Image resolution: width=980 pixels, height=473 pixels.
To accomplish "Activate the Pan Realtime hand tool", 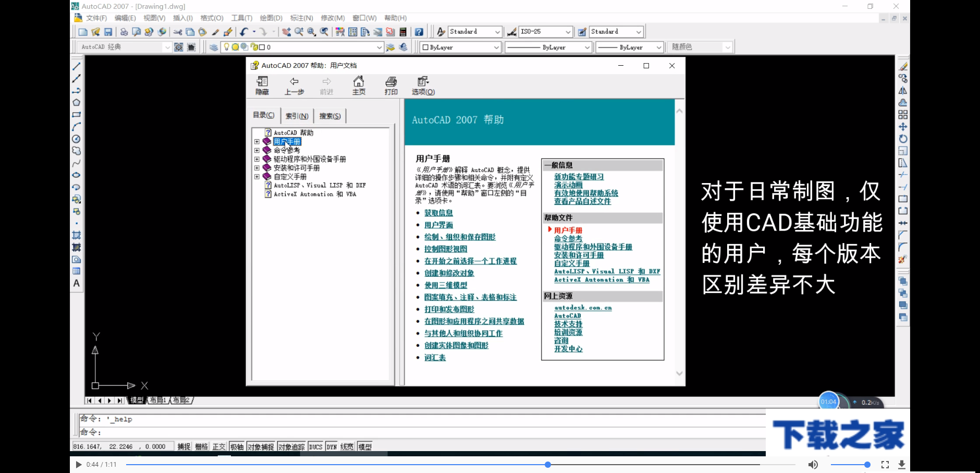I will pos(286,31).
